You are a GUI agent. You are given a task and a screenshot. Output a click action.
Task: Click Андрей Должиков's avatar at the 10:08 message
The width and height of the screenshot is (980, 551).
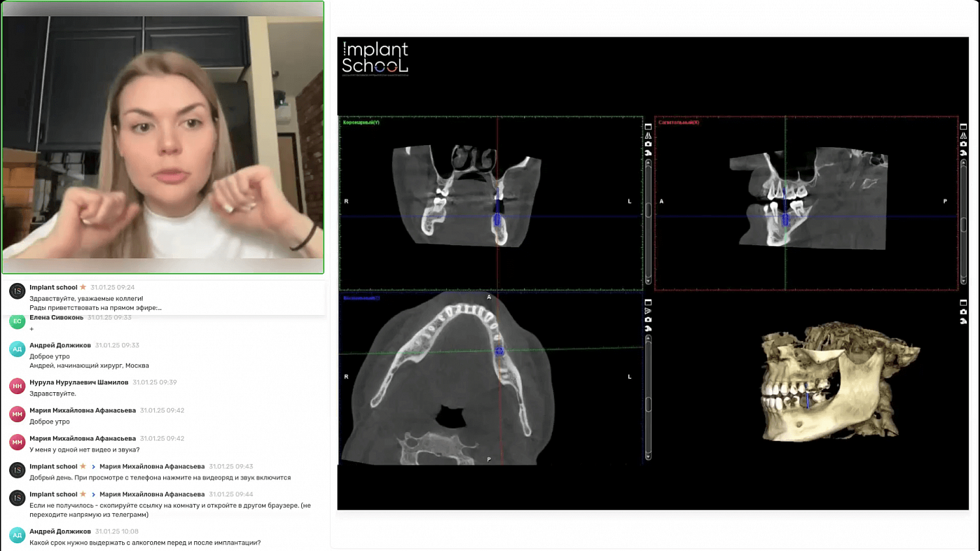pos(18,535)
